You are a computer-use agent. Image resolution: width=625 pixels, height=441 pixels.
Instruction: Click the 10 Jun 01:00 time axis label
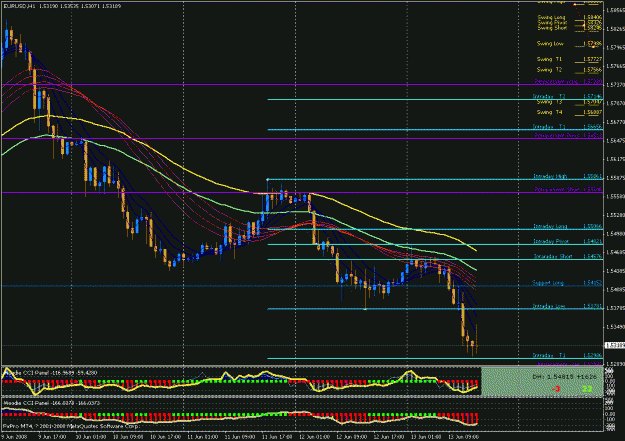point(90,437)
